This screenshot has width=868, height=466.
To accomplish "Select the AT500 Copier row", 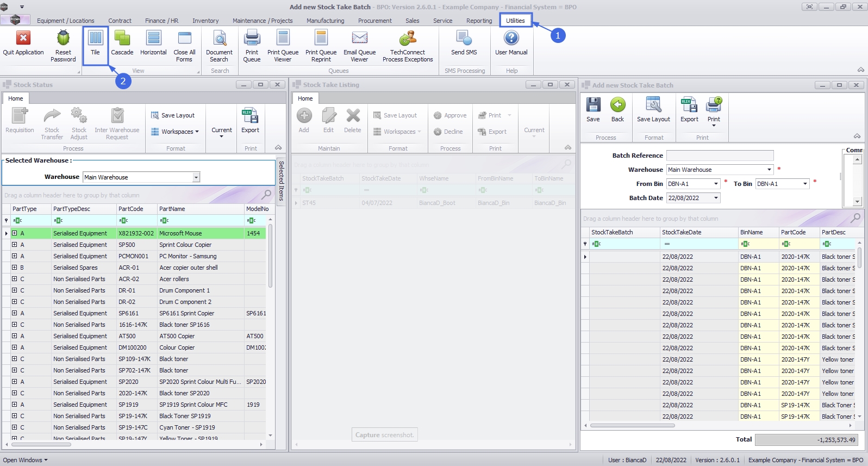I will tap(134, 336).
